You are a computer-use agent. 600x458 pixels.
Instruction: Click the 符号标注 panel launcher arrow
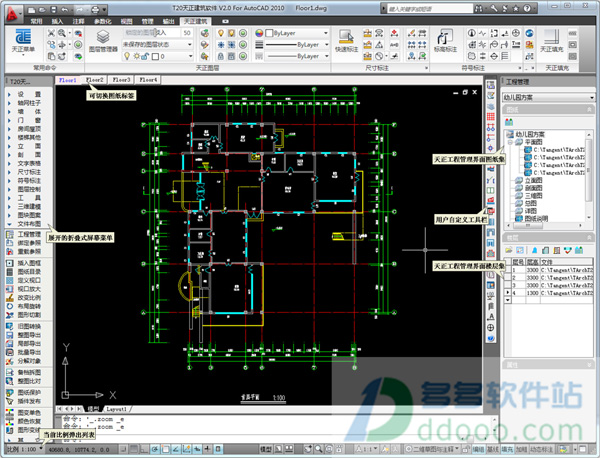520,68
